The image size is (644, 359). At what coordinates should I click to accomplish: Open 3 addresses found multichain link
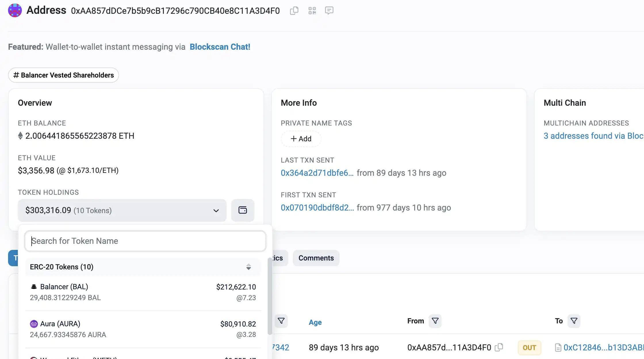pos(593,136)
